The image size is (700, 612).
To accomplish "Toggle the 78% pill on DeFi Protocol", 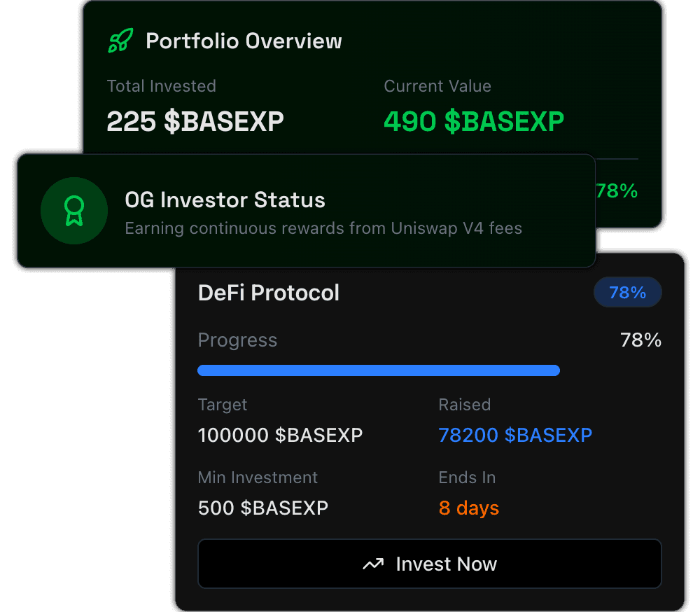I will (x=628, y=292).
